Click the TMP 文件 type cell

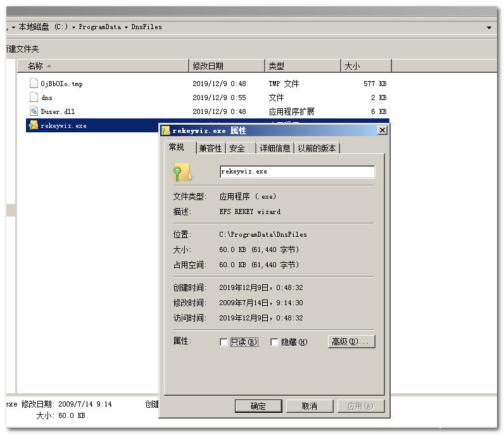pyautogui.click(x=284, y=84)
